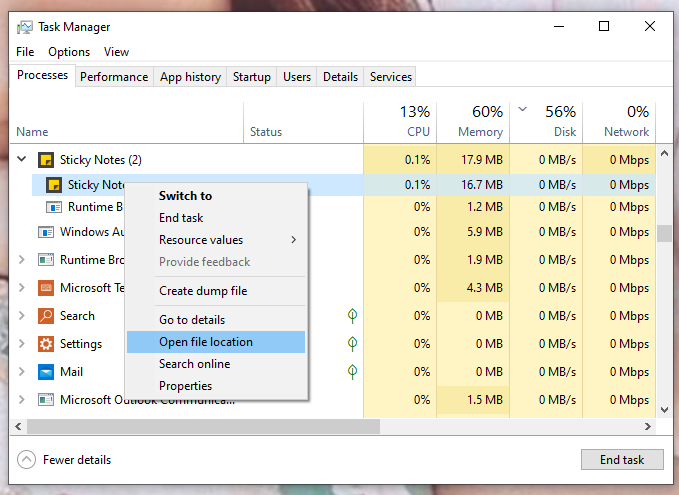Expand the Microsoft Text Input group
Screen dimensions: 679x495
click(x=22, y=287)
